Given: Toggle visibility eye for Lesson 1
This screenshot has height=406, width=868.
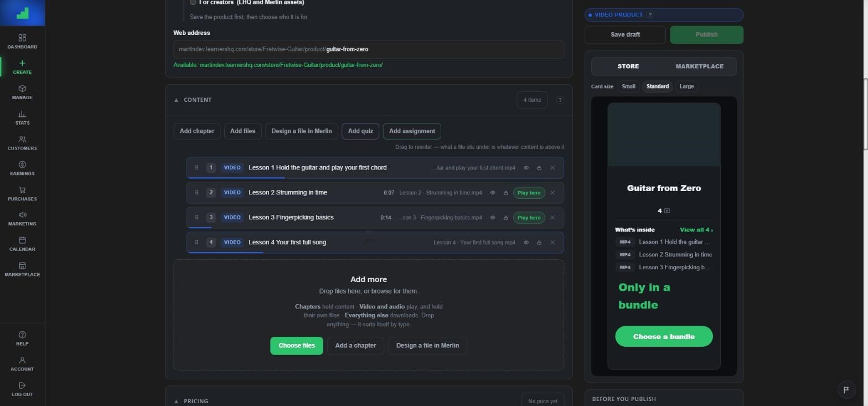Looking at the screenshot, I should pos(526,168).
